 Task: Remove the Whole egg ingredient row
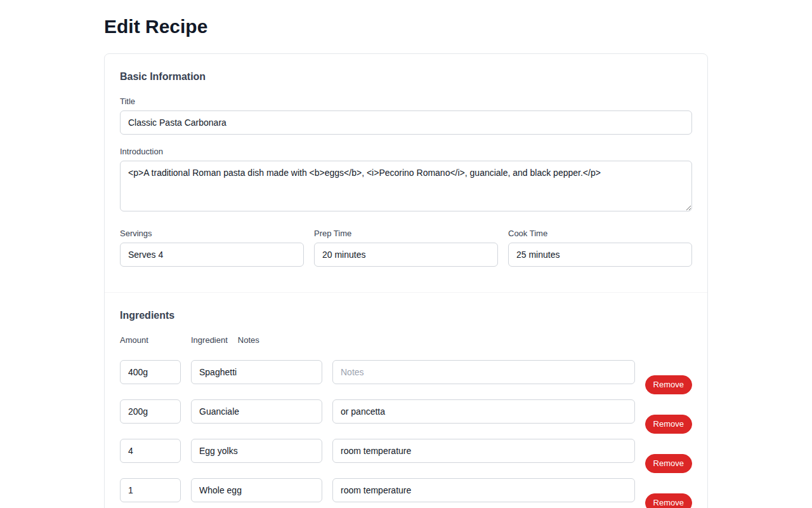pyautogui.click(x=668, y=502)
